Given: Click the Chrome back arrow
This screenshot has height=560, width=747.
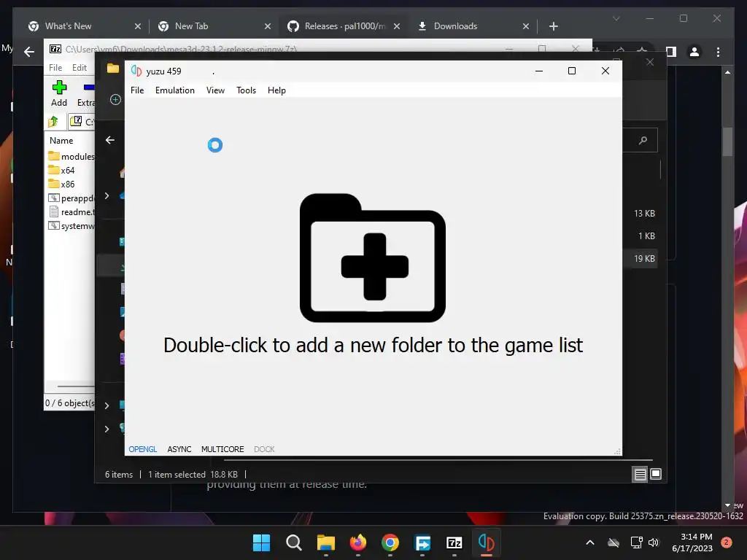Looking at the screenshot, I should 29,52.
